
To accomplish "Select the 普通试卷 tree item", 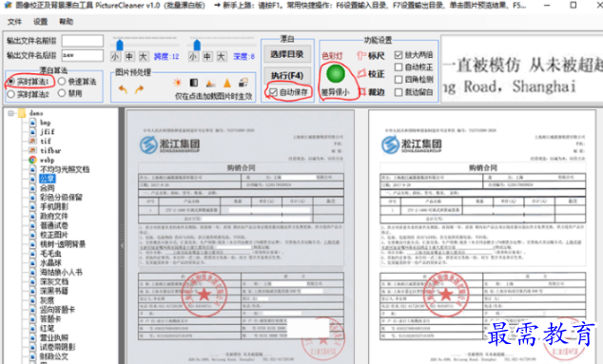I will (54, 225).
